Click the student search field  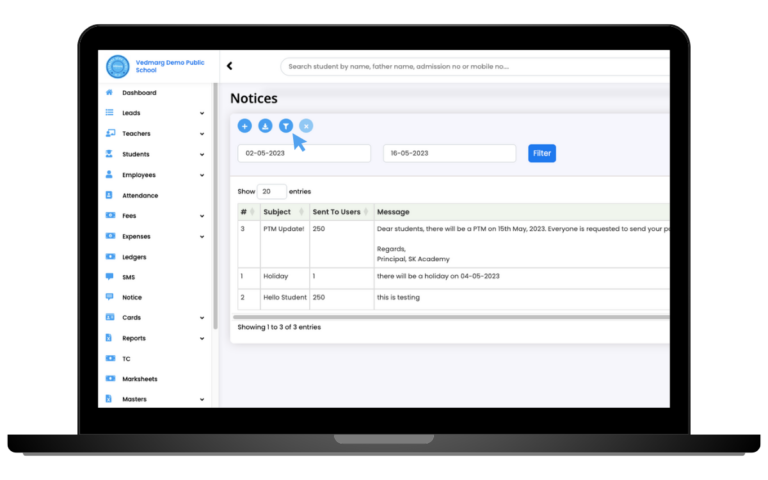475,67
